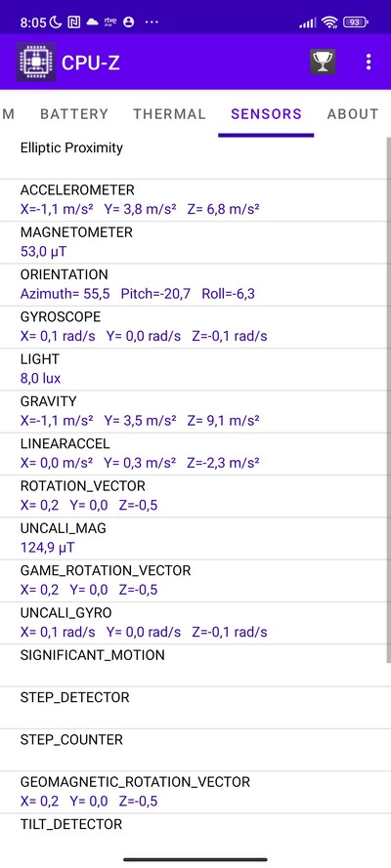Switch to the Battery tab
Viewport: 391px width, 868px height.
point(74,114)
